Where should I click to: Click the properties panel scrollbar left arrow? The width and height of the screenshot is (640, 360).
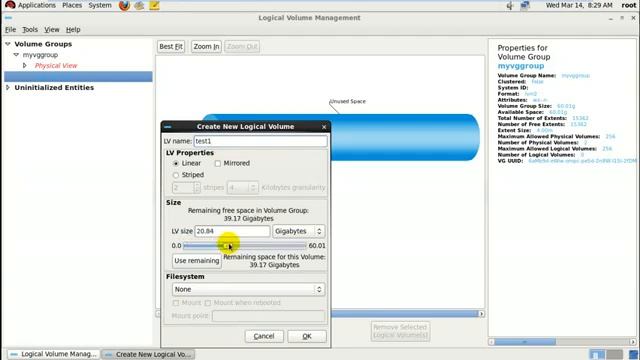(x=491, y=342)
